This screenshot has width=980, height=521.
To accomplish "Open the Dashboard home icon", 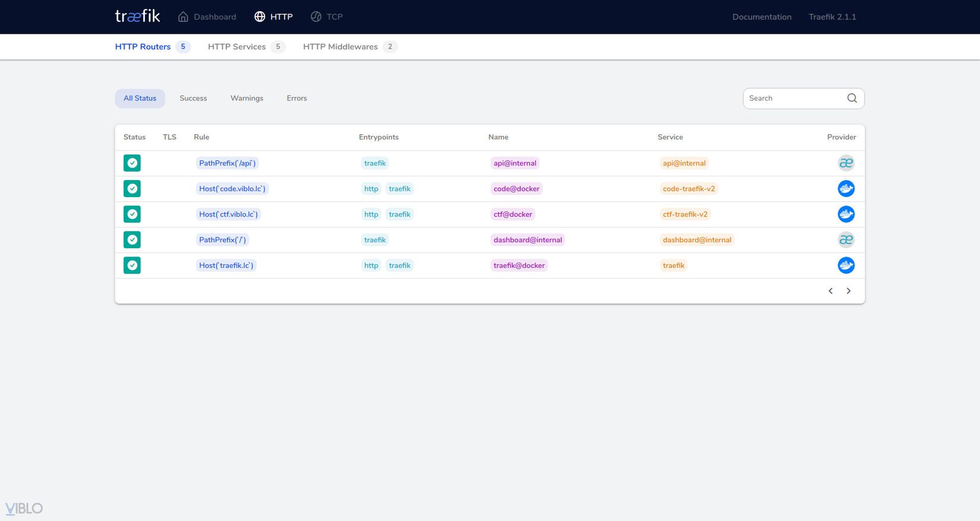I will click(x=183, y=17).
